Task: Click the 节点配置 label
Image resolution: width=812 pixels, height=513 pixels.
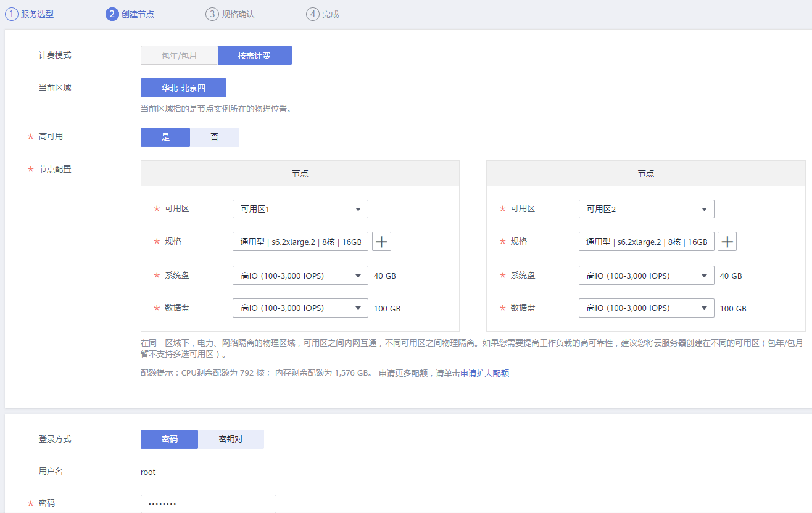Action: (x=55, y=169)
